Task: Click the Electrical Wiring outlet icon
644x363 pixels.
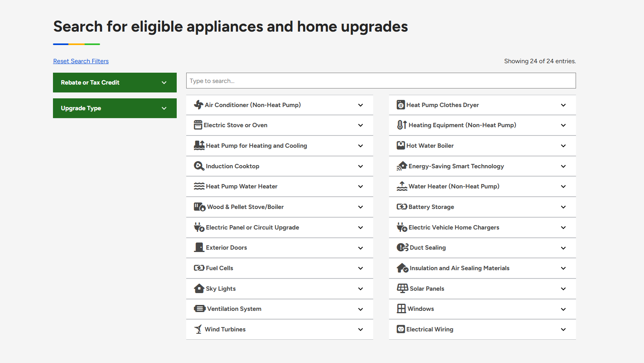Action: tap(401, 329)
